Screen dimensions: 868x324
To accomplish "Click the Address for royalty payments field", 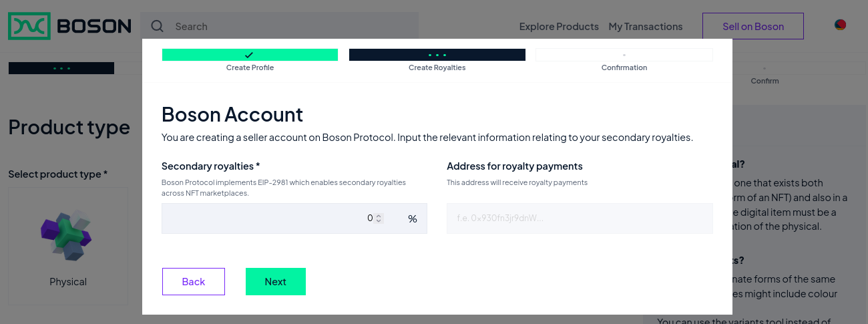I will pyautogui.click(x=579, y=218).
